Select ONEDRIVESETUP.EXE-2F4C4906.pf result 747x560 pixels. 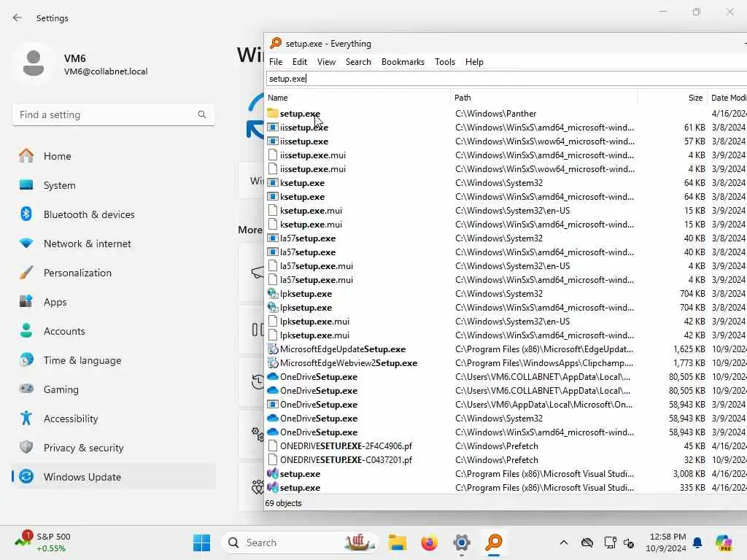(506, 446)
